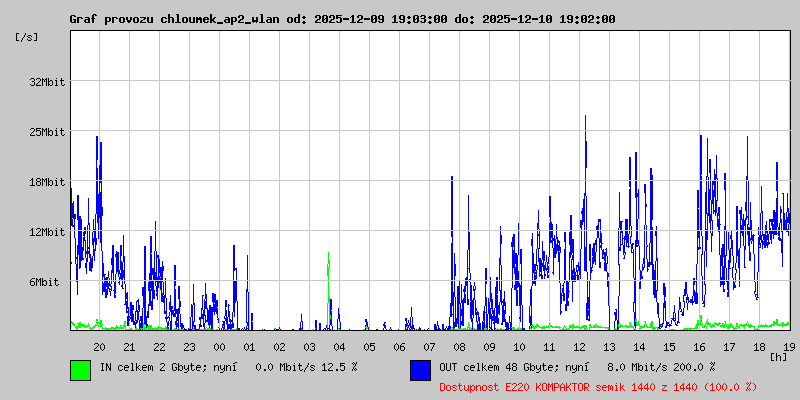Click the hour 08 x-axis label
800x400 pixels.
(459, 347)
